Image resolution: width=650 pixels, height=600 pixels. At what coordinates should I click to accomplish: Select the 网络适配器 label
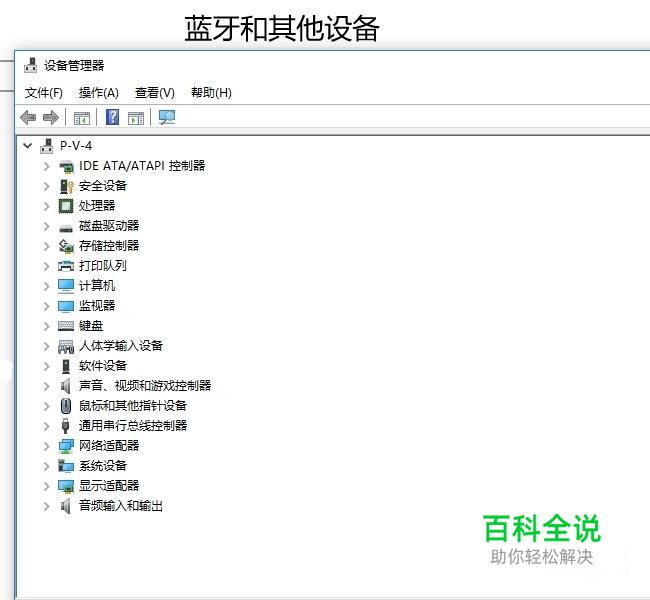109,446
